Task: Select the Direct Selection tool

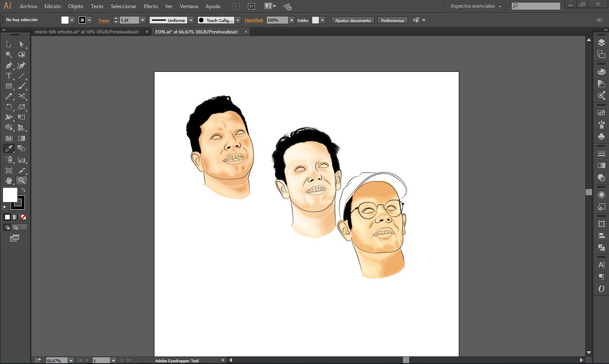Action: click(x=22, y=44)
